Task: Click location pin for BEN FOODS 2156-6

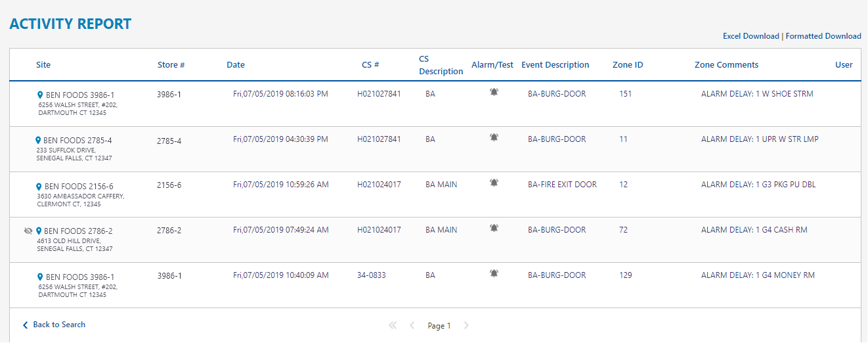Action: pos(39,187)
